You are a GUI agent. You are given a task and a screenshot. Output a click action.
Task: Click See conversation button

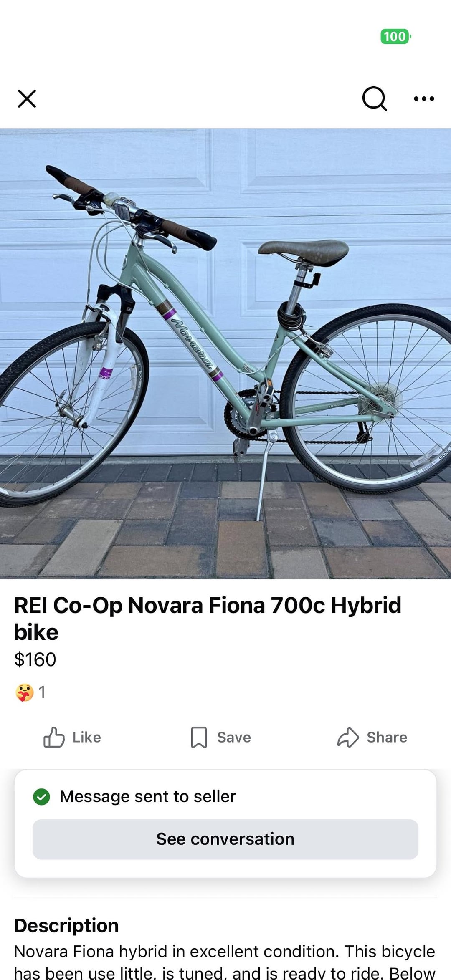tap(225, 839)
